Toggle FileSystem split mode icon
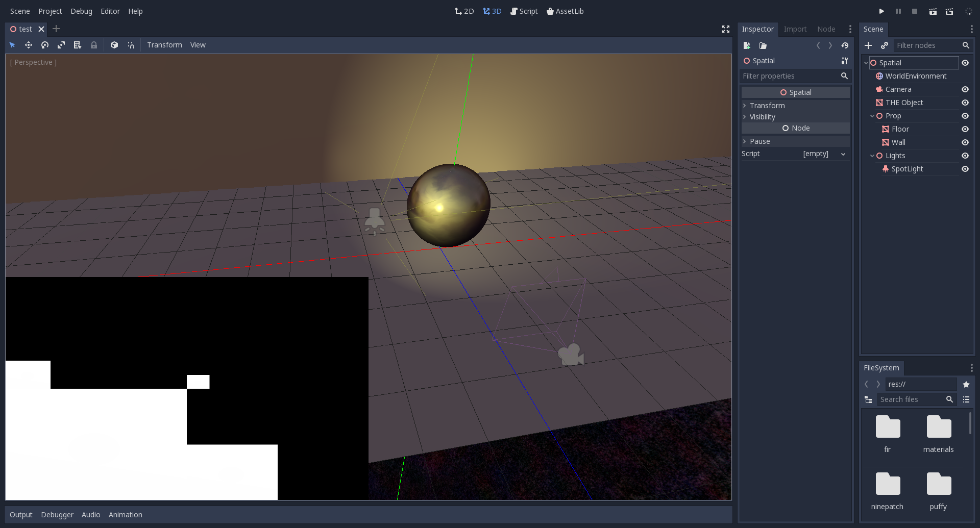The height and width of the screenshot is (528, 980). (x=868, y=399)
